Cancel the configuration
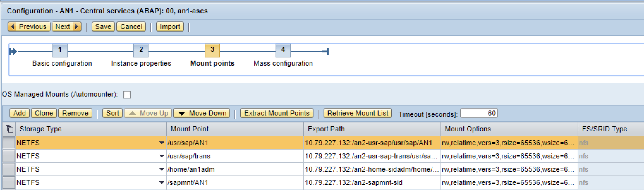Screen dimensions: 644x190 click(x=131, y=27)
